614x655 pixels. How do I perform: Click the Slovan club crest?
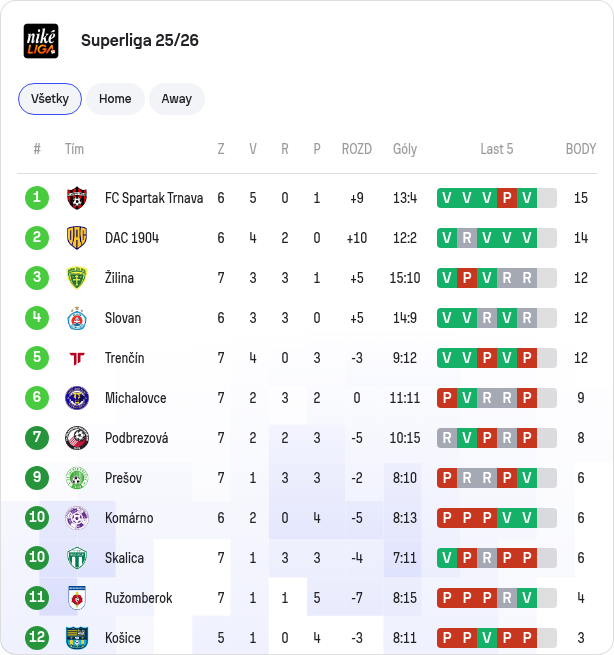(77, 318)
